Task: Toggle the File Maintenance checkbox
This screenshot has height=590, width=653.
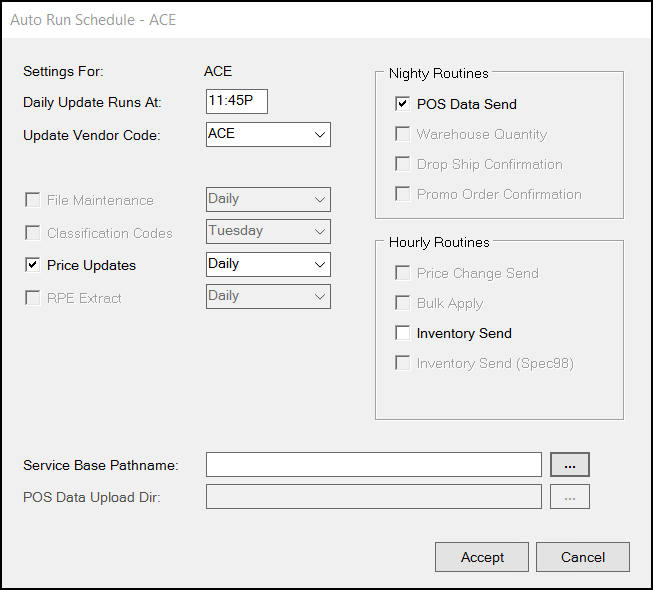Action: (x=32, y=200)
